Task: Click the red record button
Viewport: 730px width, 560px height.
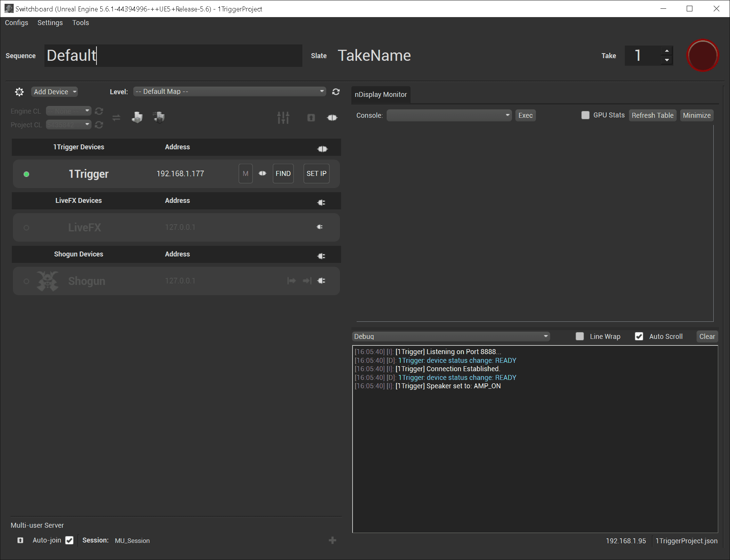Action: pos(702,55)
